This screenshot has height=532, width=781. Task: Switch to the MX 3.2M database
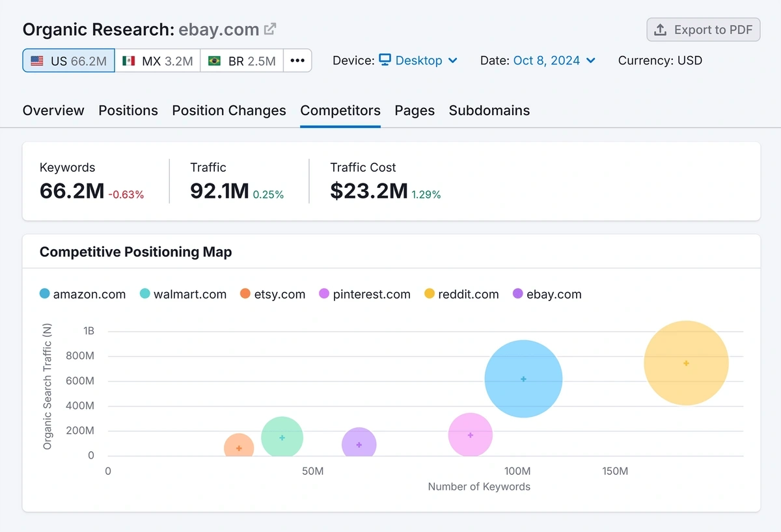coord(158,60)
